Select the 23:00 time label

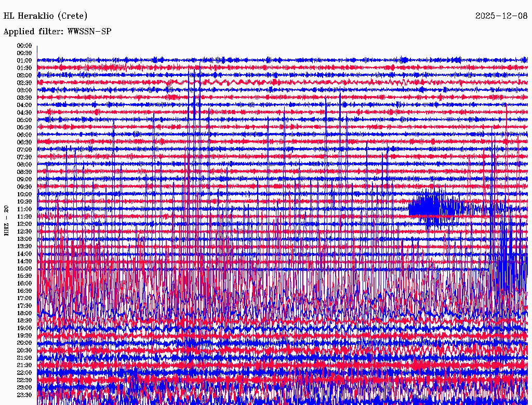tap(24, 387)
